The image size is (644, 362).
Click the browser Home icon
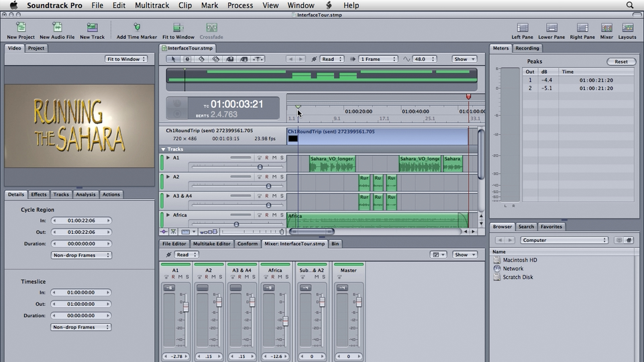point(629,240)
